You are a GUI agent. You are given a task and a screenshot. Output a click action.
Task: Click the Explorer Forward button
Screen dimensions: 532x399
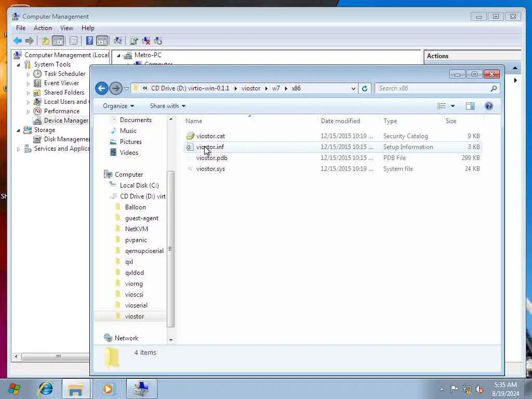click(x=116, y=88)
